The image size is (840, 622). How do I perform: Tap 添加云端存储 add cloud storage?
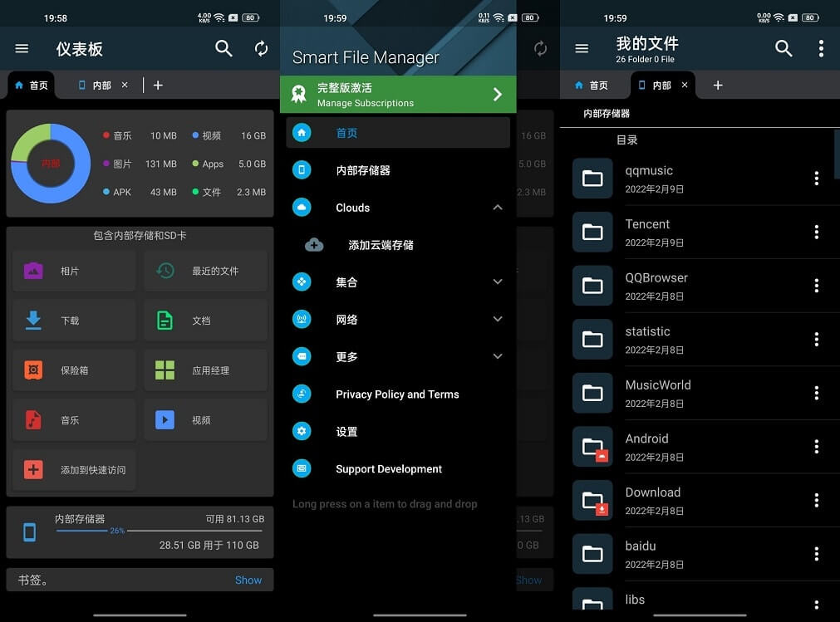tap(397, 245)
